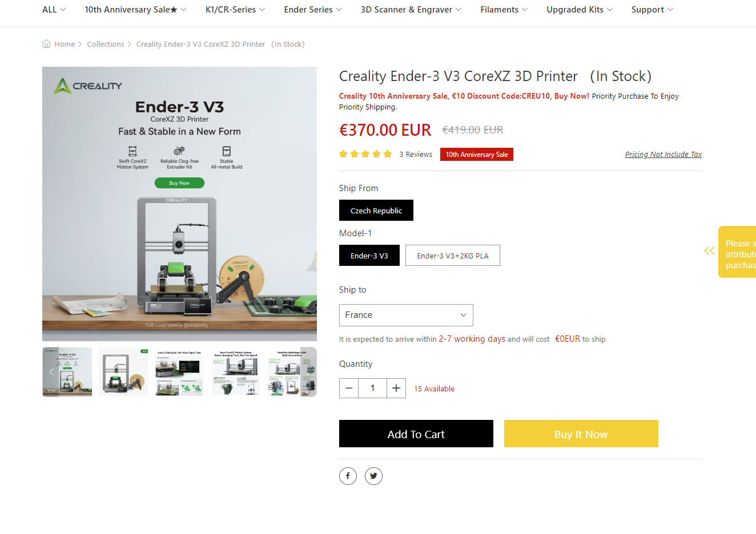Share product on Facebook icon

(348, 476)
